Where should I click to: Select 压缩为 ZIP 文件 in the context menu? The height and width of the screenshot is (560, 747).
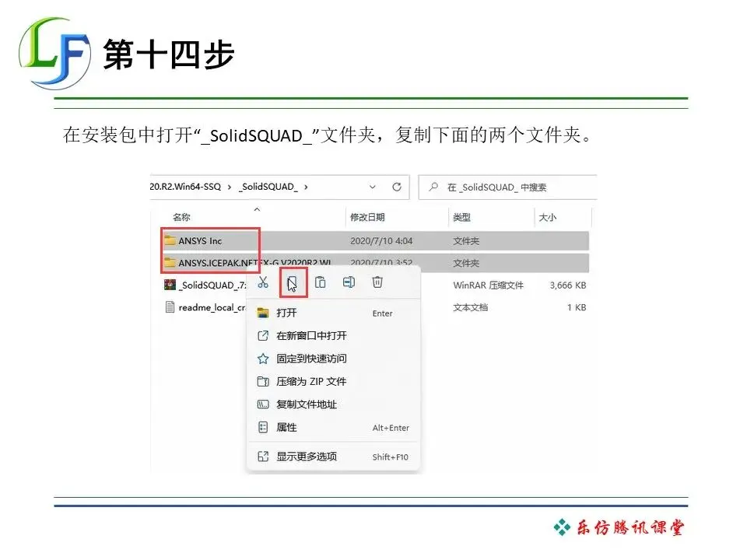coord(334,381)
